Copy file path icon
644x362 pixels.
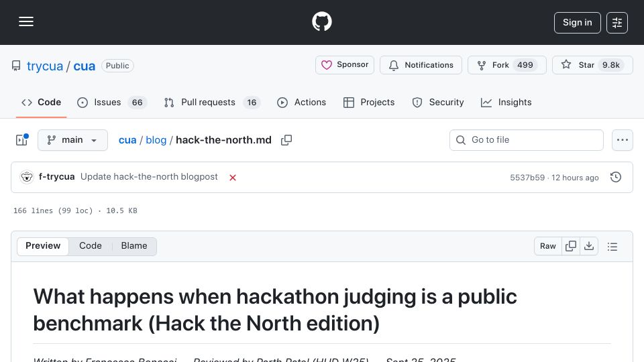286,140
